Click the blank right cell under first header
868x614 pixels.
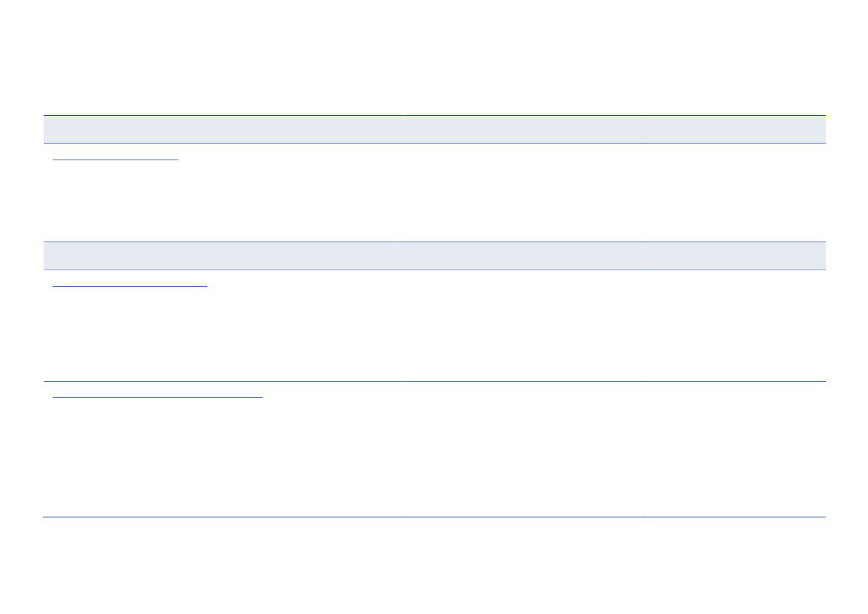click(735, 193)
